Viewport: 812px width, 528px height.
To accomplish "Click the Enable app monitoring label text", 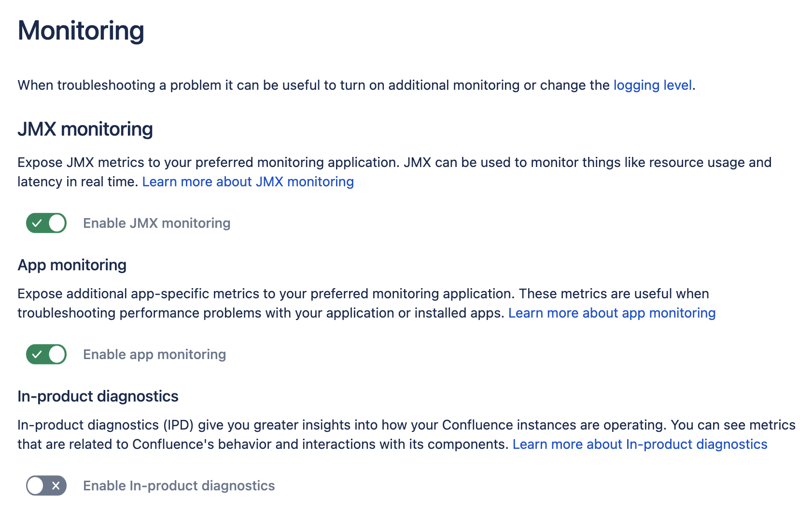I will click(x=154, y=354).
